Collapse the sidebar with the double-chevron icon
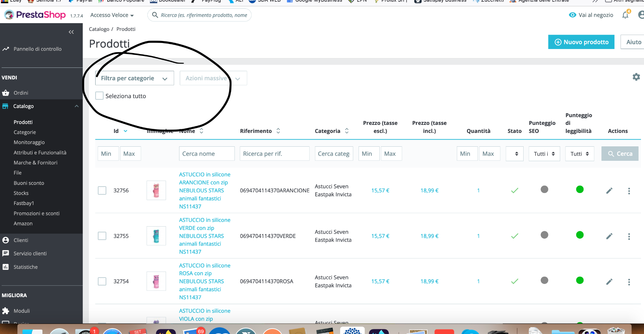644x334 pixels. (x=71, y=32)
